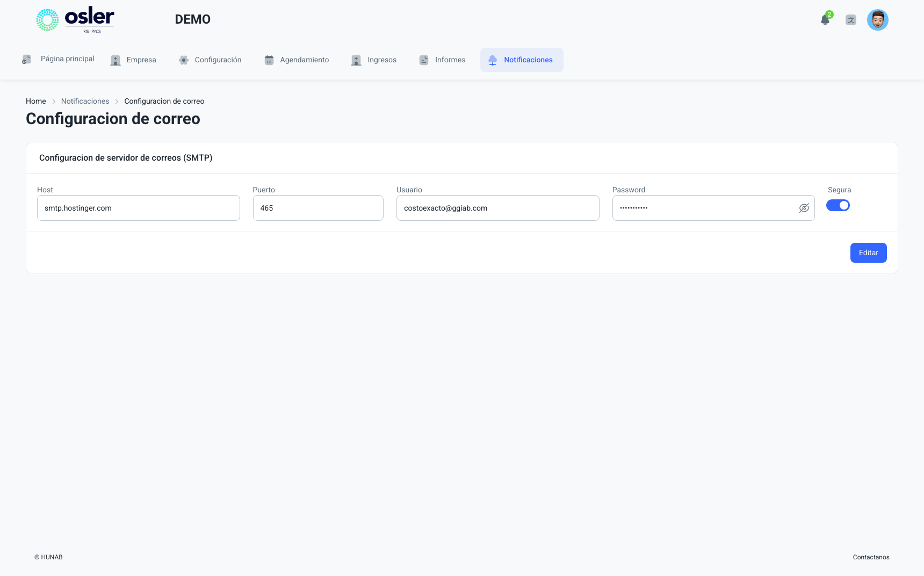The width and height of the screenshot is (924, 576).
Task: Go to Home breadcrumb link
Action: (x=36, y=101)
